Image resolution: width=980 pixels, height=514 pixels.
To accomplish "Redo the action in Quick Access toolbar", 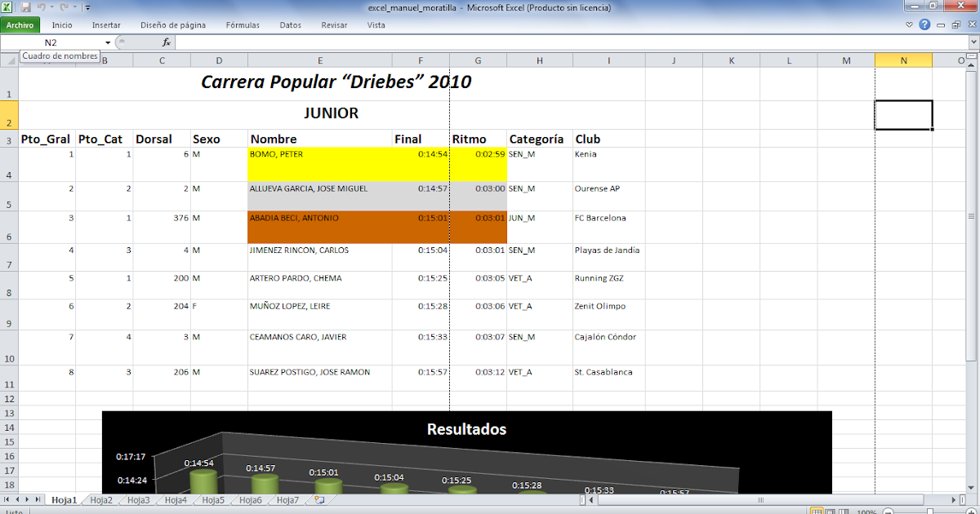I will (63, 7).
